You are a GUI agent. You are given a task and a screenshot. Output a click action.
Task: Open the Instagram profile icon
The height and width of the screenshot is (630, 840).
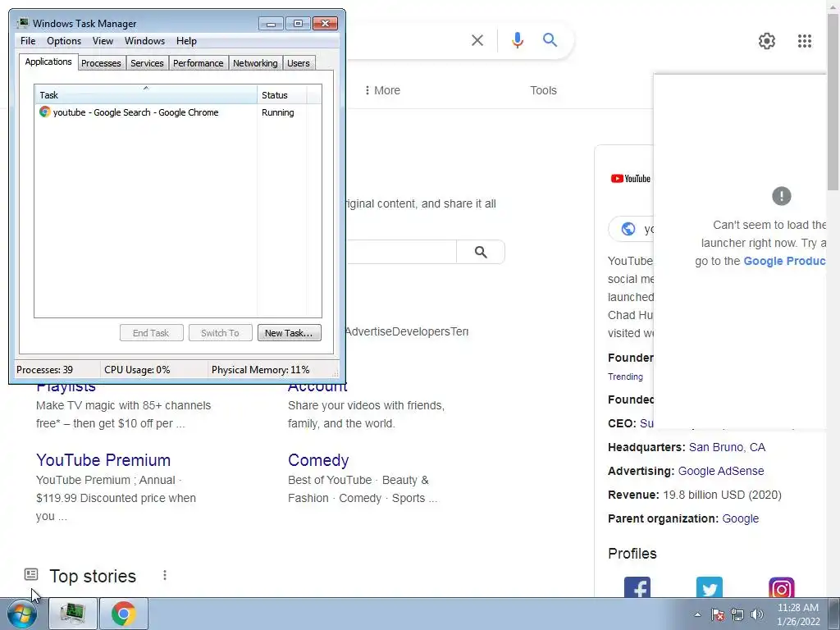pos(781,587)
